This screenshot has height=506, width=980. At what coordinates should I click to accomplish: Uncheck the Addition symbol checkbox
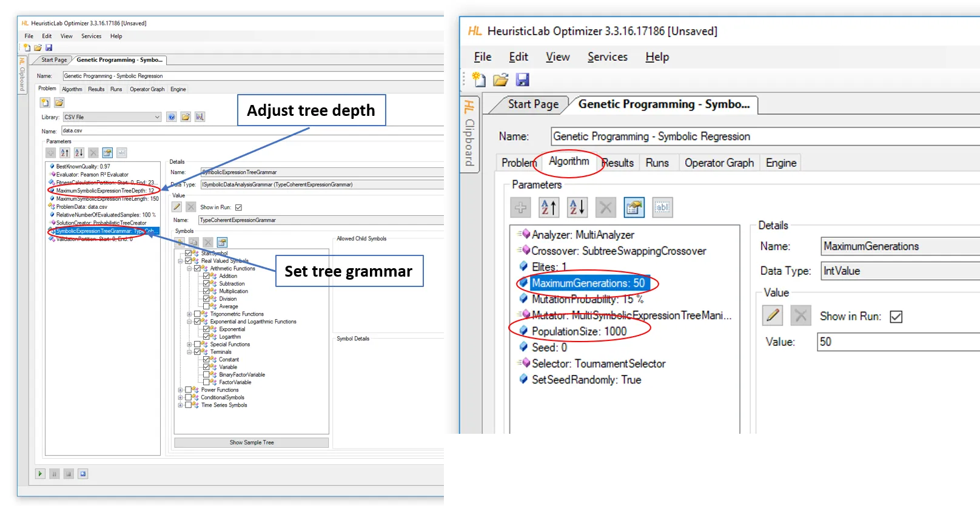(x=206, y=276)
